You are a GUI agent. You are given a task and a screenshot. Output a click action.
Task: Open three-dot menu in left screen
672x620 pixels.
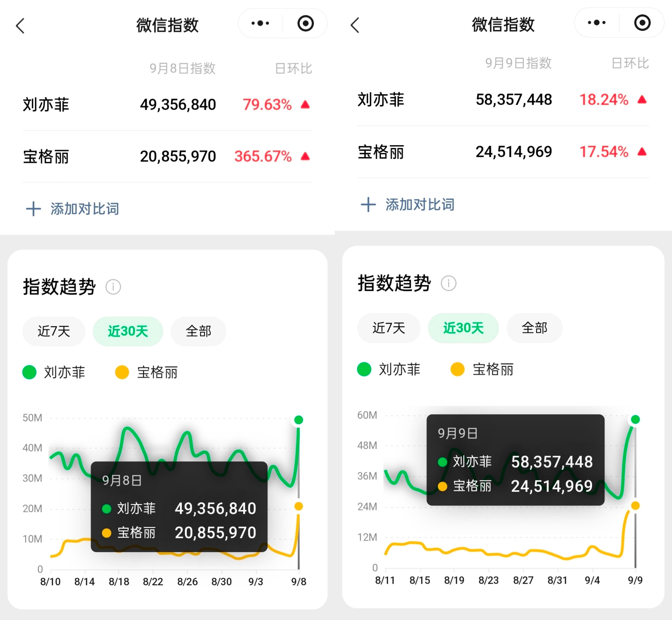pyautogui.click(x=260, y=23)
